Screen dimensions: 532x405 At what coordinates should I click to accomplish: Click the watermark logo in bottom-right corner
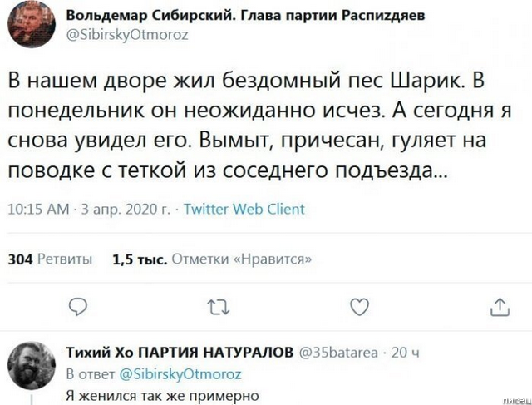point(512,398)
